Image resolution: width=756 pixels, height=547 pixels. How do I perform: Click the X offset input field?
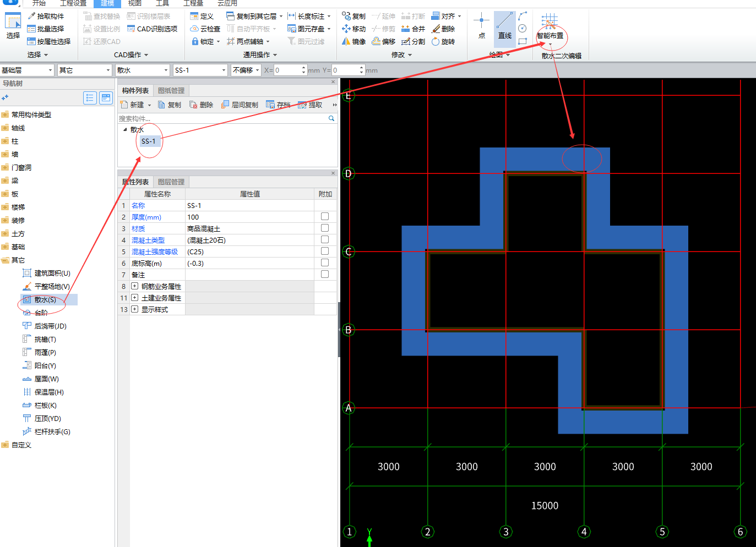click(x=286, y=70)
